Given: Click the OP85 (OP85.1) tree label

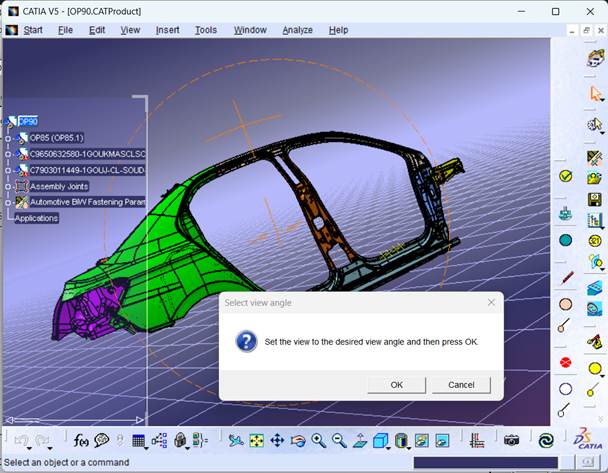Looking at the screenshot, I should tap(57, 138).
